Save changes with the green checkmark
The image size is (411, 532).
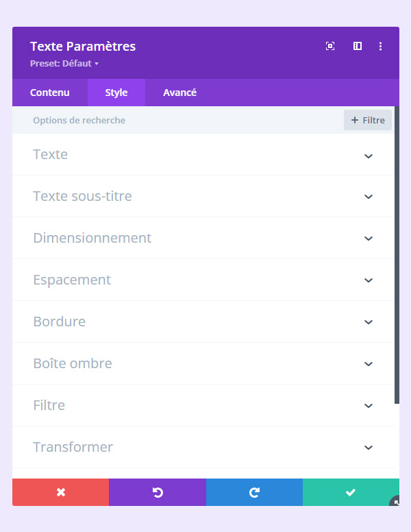(351, 492)
